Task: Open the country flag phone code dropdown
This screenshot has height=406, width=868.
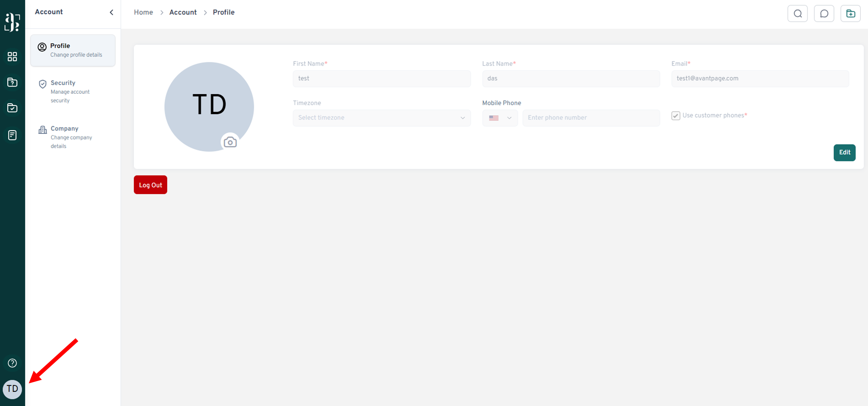Action: coord(500,118)
